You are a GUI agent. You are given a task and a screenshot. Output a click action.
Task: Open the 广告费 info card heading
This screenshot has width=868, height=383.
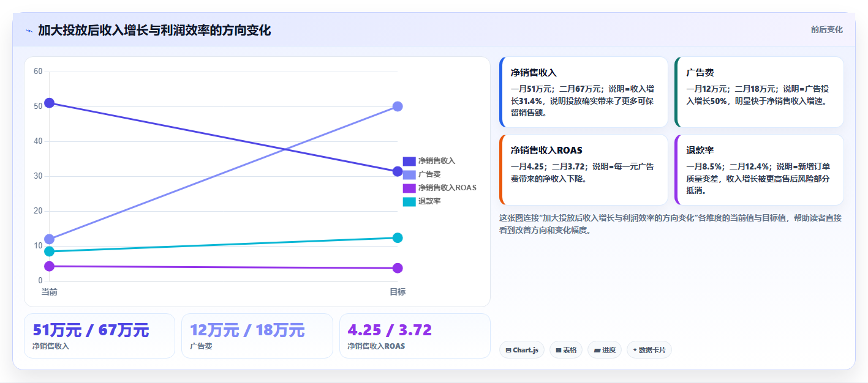point(700,72)
